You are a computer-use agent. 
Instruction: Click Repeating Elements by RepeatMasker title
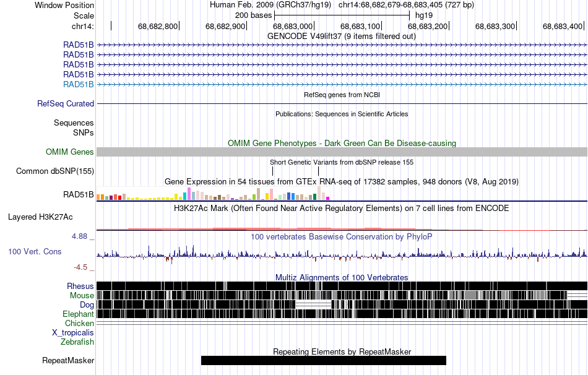click(342, 352)
